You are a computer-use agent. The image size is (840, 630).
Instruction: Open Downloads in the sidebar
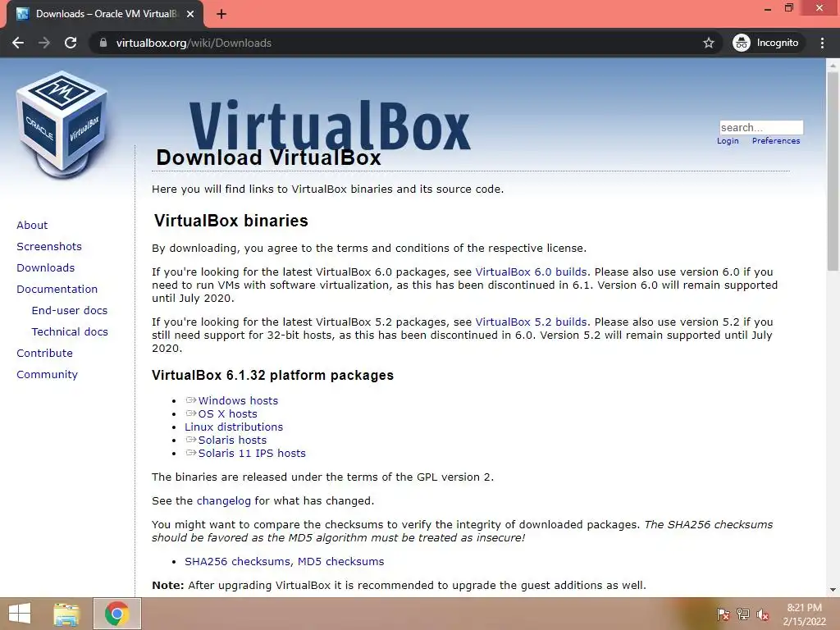(46, 268)
